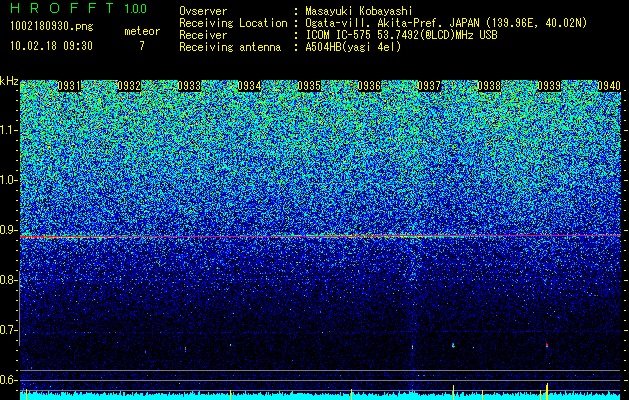Click the yellow detection tick under 0936
This screenshot has height=400, width=629.
pos(351,394)
